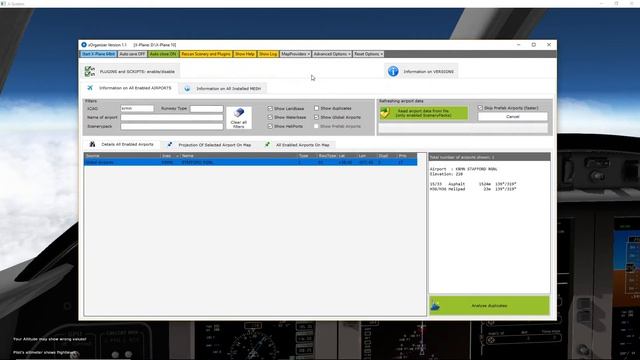
Task: Click the Source column header
Action: tap(122, 156)
